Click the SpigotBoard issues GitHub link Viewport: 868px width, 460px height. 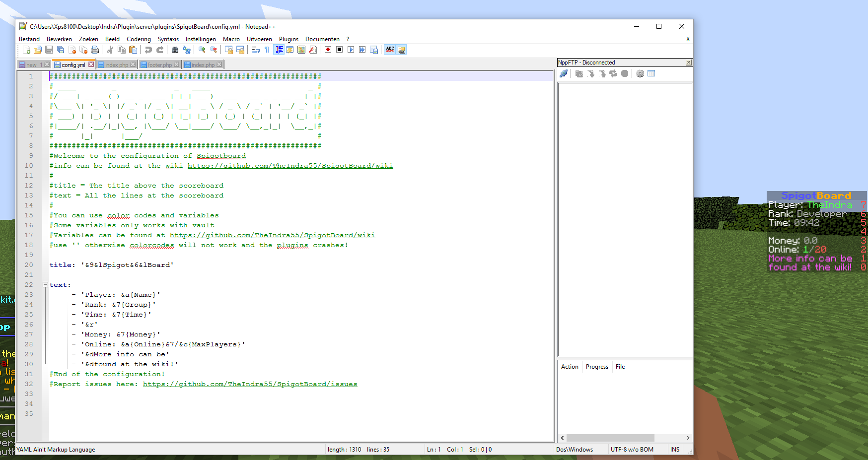tap(250, 384)
